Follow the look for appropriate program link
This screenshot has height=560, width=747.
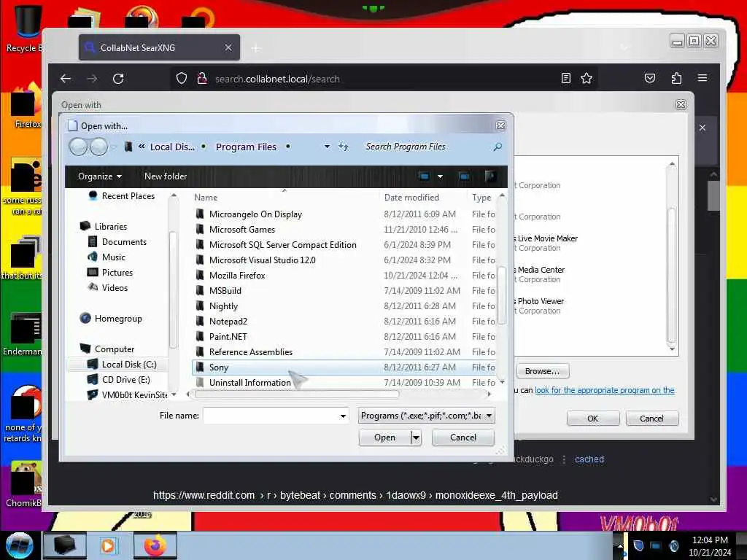tap(604, 390)
